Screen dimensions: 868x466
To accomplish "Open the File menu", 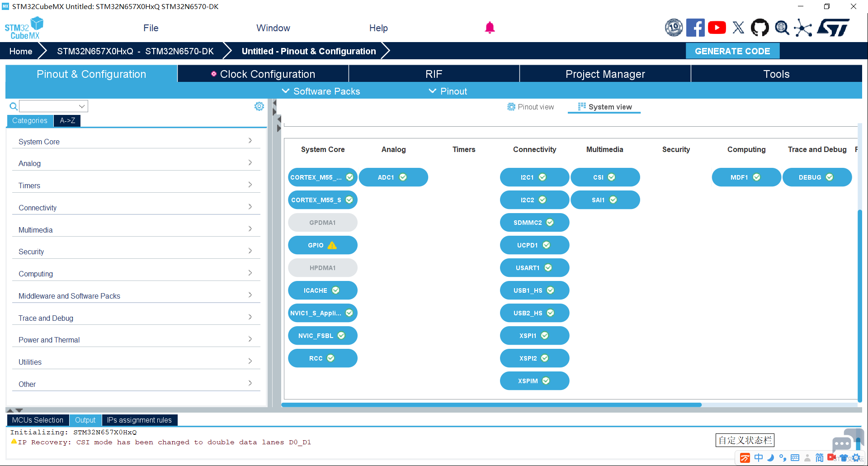I will (x=151, y=28).
